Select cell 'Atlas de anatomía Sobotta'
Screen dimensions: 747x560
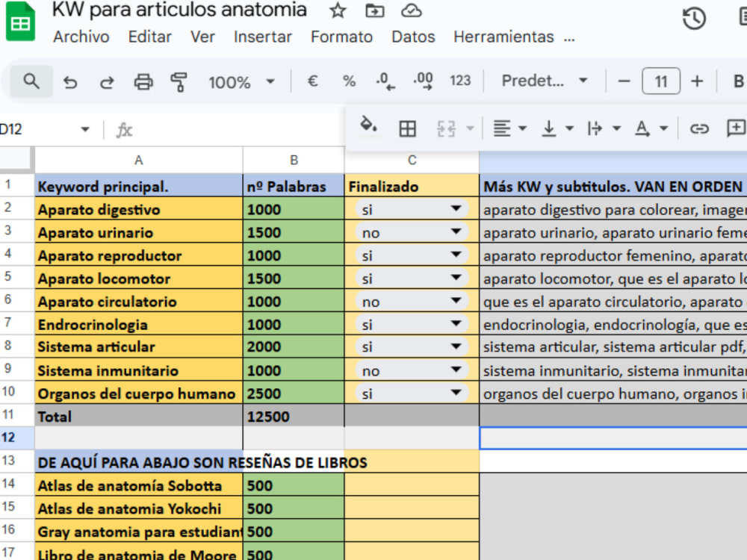[x=139, y=485]
